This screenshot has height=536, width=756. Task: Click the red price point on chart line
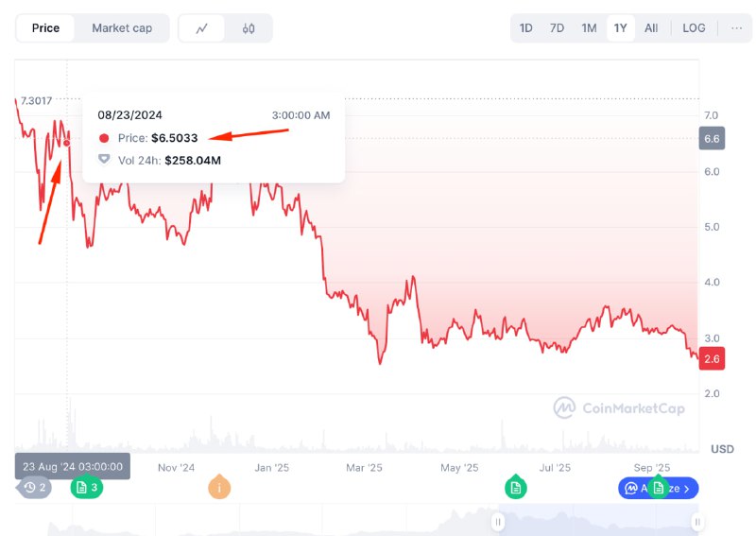(66, 143)
